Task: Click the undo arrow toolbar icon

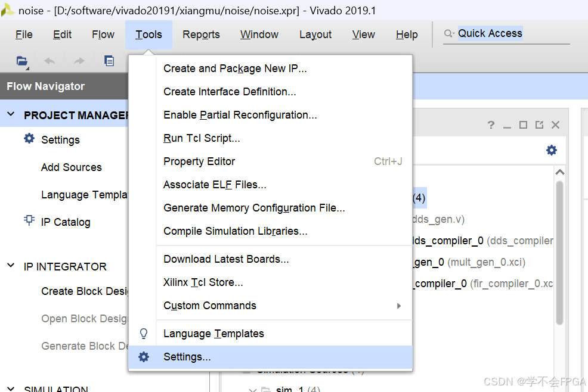Action: pyautogui.click(x=49, y=61)
